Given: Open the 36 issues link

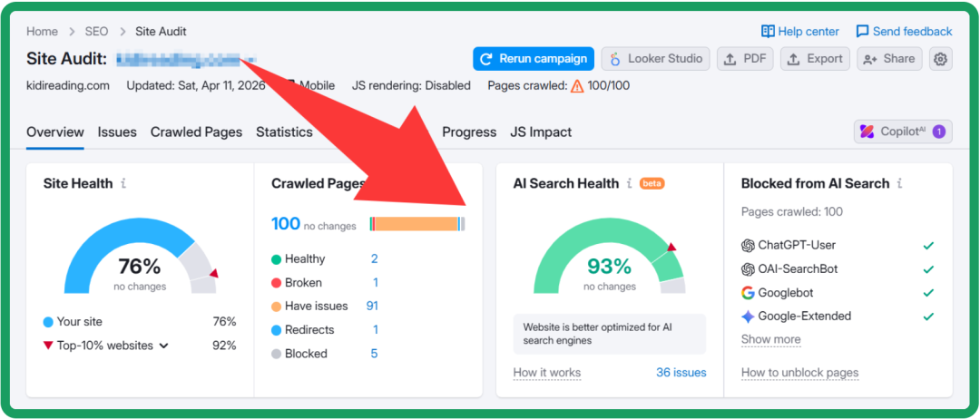Looking at the screenshot, I should (x=681, y=373).
